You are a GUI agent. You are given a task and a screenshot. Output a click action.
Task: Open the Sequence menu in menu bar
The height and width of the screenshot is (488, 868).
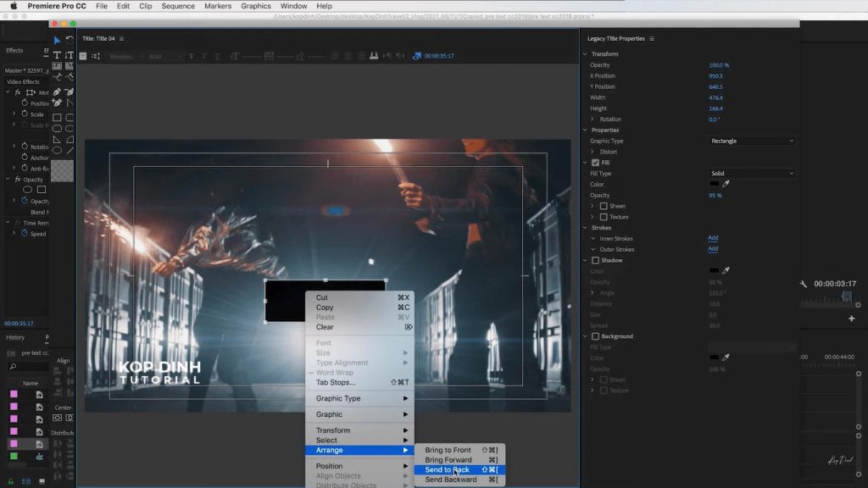coord(178,6)
